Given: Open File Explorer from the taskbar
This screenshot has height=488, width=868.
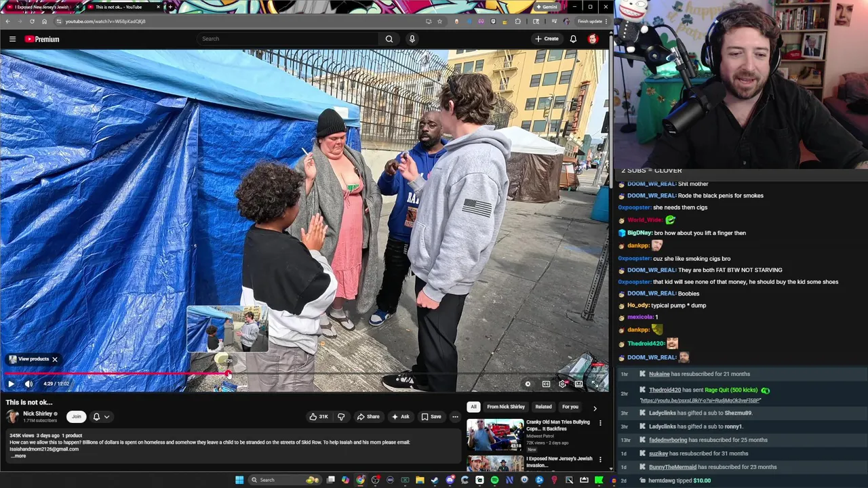Looking at the screenshot, I should point(420,480).
